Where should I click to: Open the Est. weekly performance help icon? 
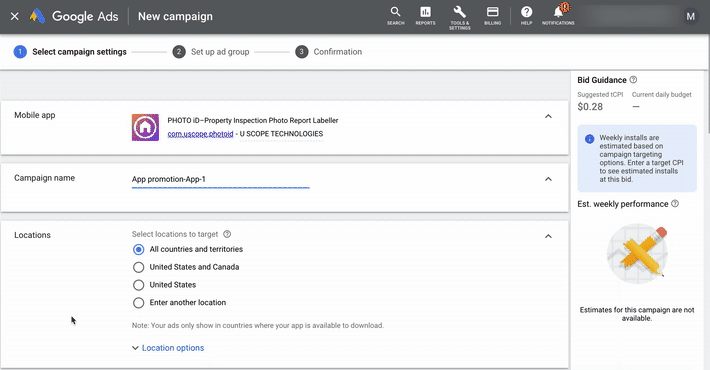[x=675, y=204]
